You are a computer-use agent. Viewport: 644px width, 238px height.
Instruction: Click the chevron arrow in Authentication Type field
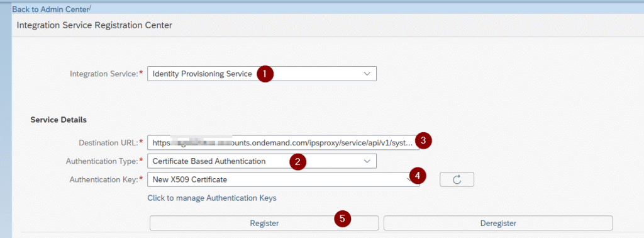click(367, 161)
